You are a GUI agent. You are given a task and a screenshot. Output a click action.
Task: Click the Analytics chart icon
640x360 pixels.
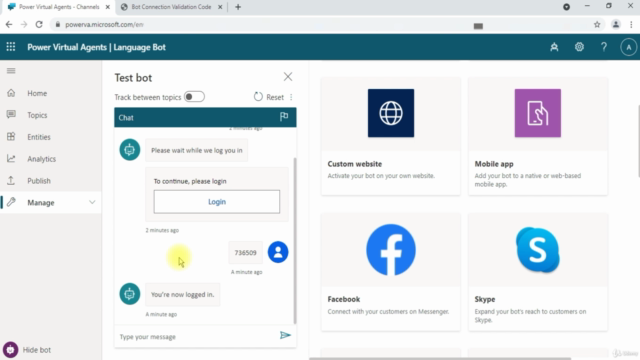tap(11, 158)
